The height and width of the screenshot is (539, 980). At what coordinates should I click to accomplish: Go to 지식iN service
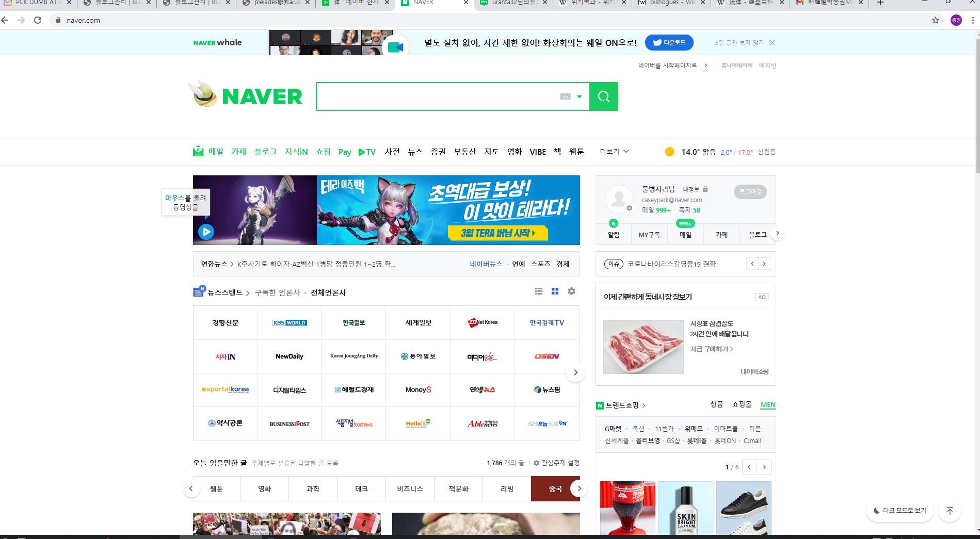tap(296, 152)
